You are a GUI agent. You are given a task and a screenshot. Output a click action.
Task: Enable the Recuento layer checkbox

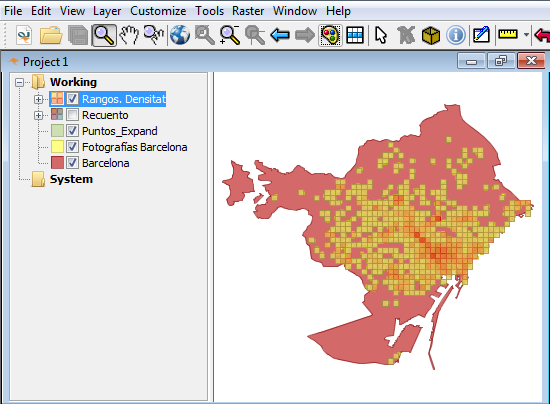click(x=72, y=115)
